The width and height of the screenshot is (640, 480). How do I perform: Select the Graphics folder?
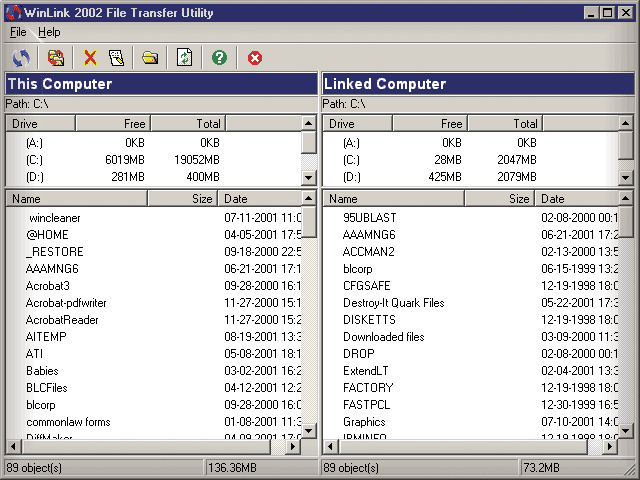[x=364, y=422]
